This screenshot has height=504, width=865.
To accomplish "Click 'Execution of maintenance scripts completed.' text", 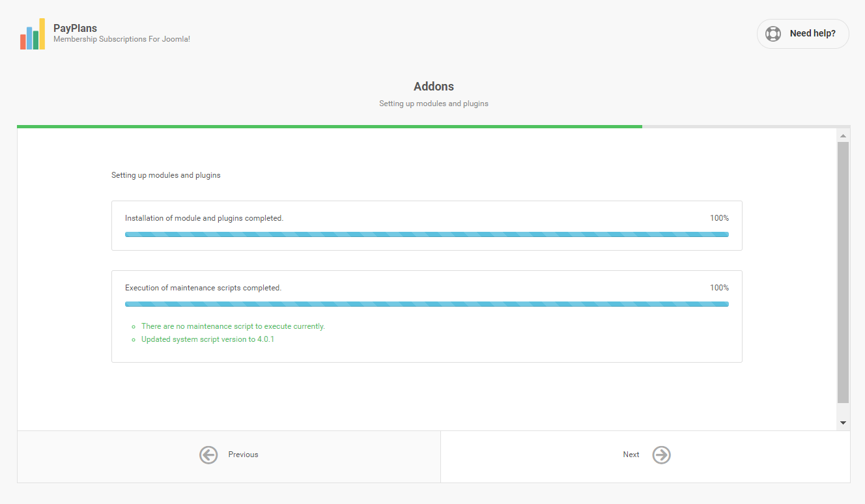I will coord(203,288).
